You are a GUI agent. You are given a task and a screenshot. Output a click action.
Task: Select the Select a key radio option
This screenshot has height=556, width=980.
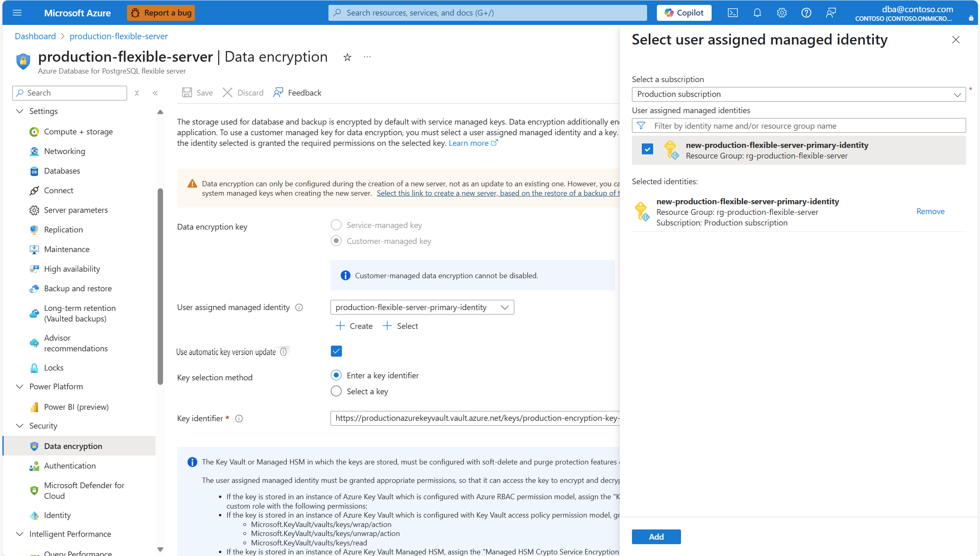click(x=336, y=391)
